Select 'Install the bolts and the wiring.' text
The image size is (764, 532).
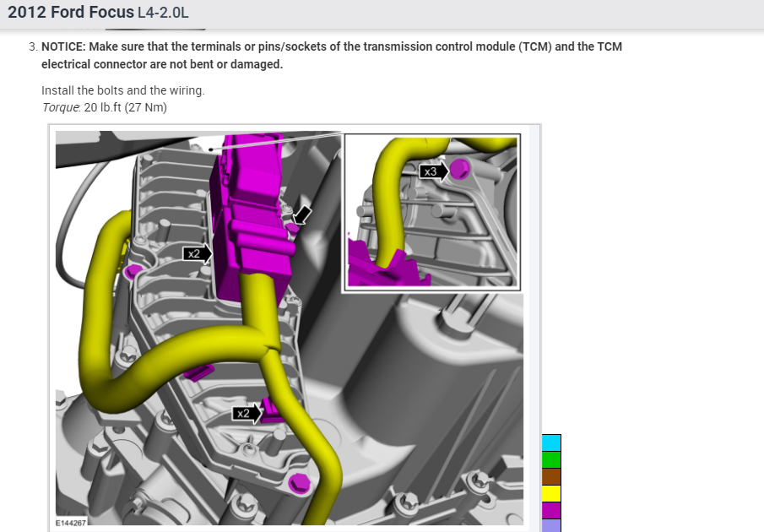pos(122,90)
